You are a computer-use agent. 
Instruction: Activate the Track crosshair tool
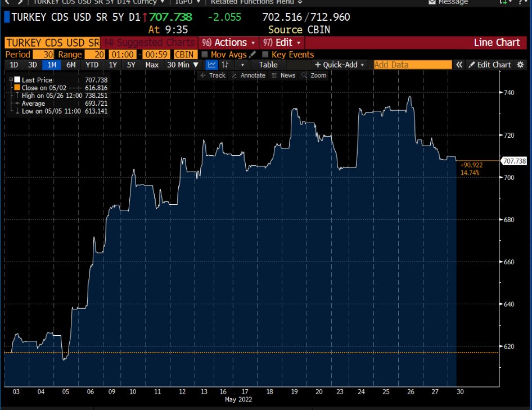click(213, 75)
